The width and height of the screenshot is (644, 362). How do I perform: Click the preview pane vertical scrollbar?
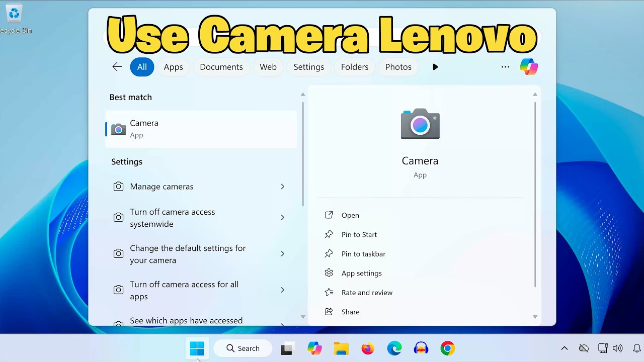click(535, 195)
